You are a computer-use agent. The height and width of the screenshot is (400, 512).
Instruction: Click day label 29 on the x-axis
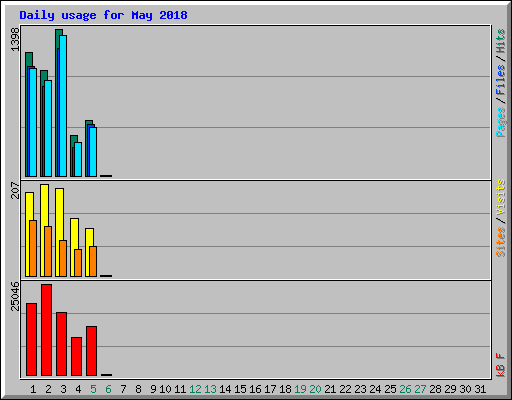(450, 389)
